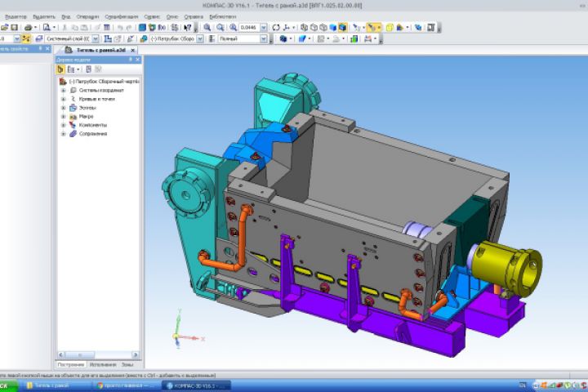Screen dimensions: 588x392
Task: Open the (-) Патрубок Сборо dropdown
Action: click(200, 38)
